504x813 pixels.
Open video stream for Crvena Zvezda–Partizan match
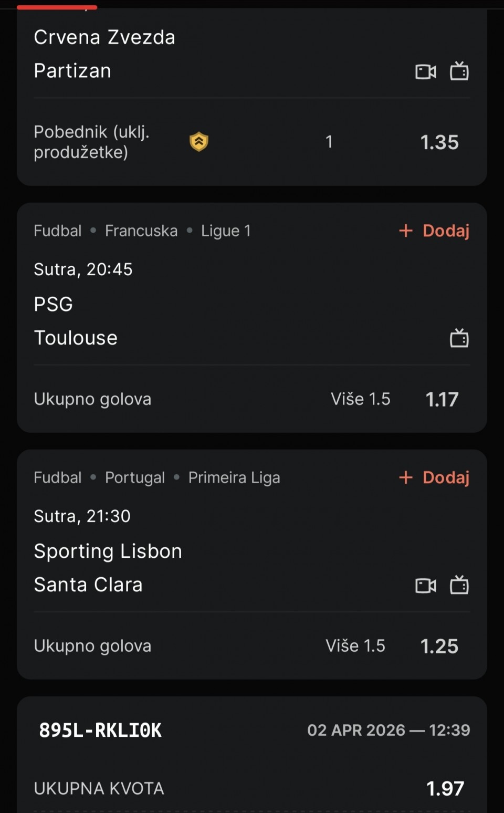425,71
